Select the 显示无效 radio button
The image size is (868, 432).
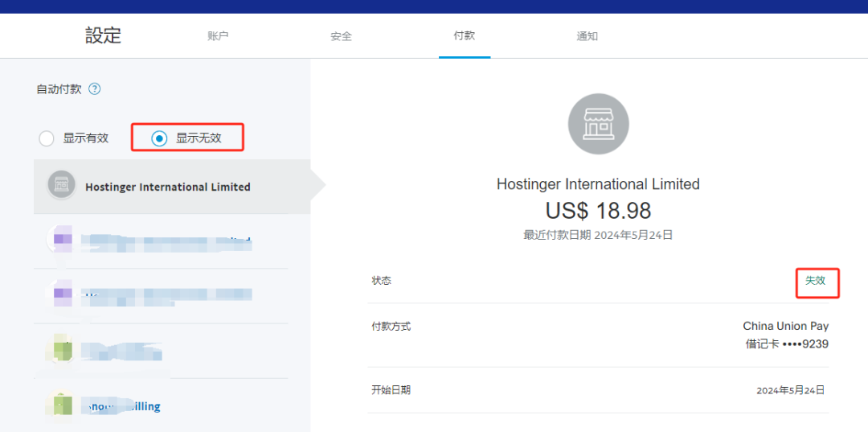[159, 138]
